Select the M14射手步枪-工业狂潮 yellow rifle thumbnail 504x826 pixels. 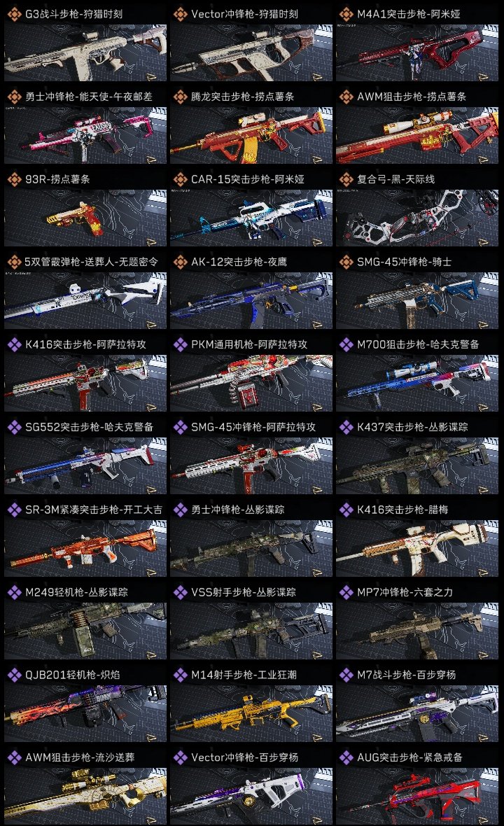251,714
